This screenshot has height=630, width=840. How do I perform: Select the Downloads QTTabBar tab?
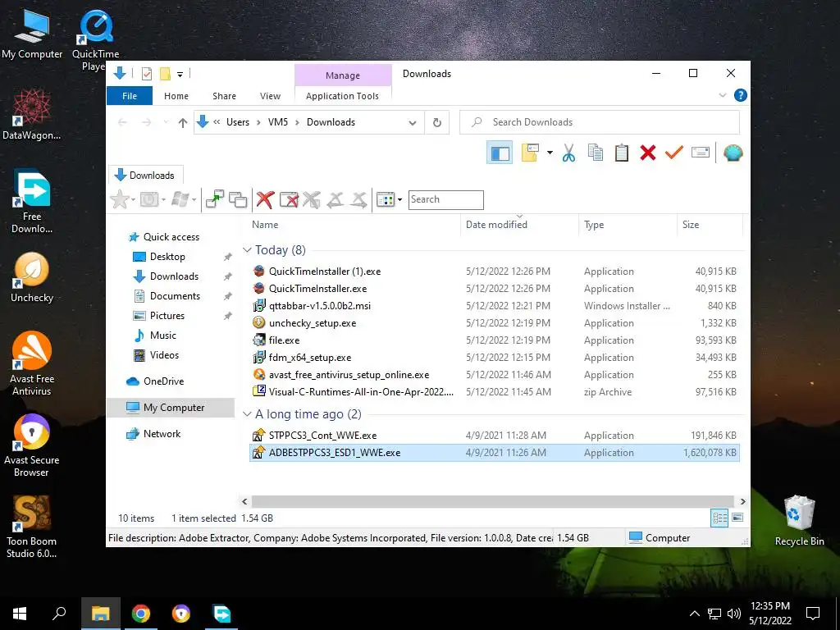point(146,176)
